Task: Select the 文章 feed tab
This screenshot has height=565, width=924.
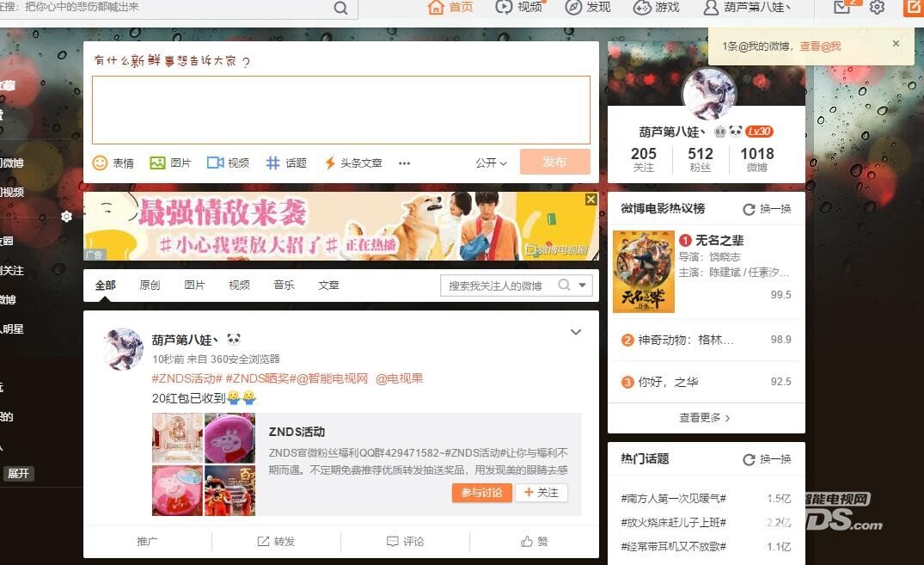Action: [x=329, y=286]
